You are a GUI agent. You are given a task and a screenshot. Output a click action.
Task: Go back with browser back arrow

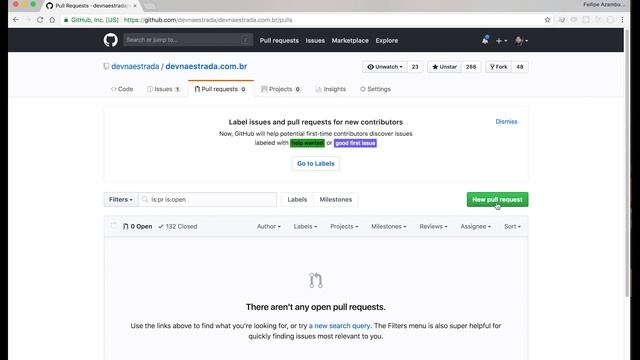(16, 20)
